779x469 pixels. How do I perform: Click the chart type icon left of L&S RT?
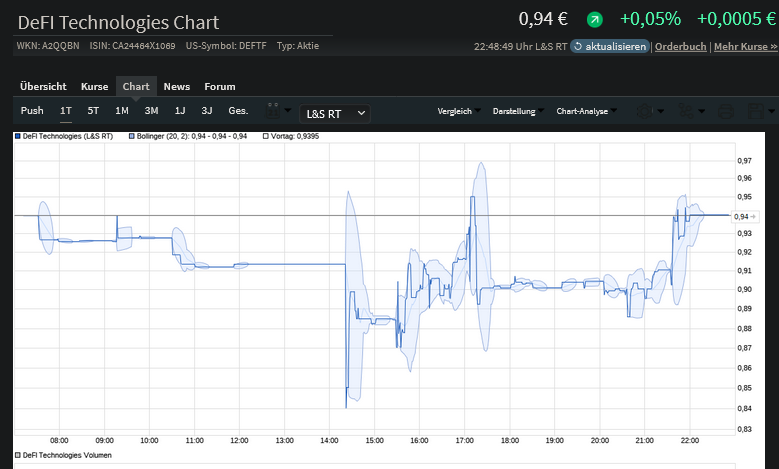[x=273, y=112]
